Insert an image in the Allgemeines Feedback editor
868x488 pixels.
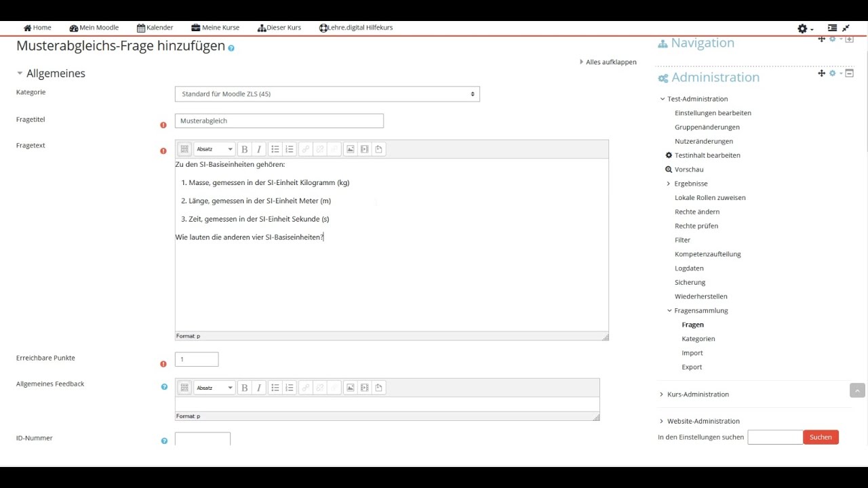click(x=350, y=388)
